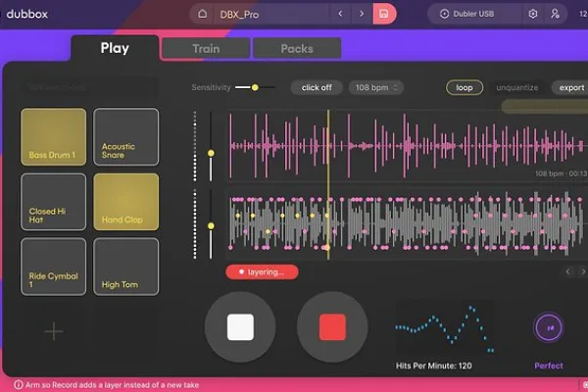The image size is (588, 392).
Task: Click the yellow playhead marker
Action: pos(328,184)
